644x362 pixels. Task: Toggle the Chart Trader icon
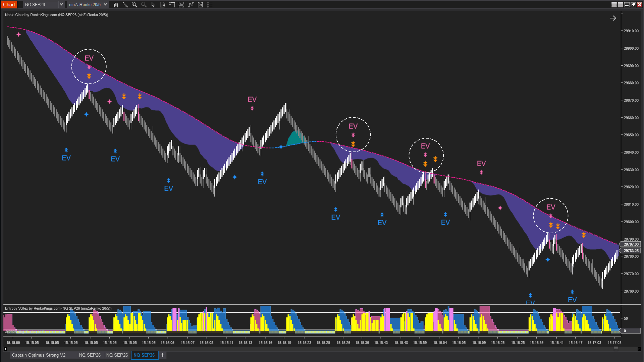point(172,5)
